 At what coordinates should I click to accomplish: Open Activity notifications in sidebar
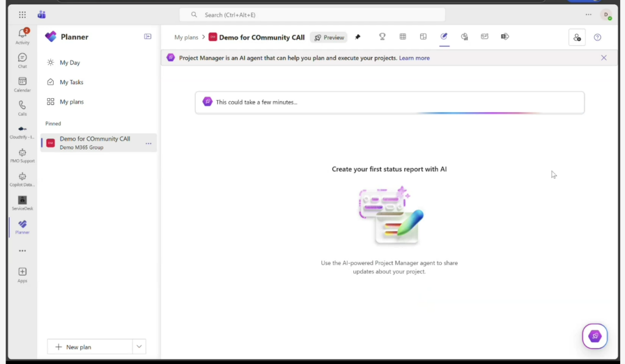pyautogui.click(x=23, y=36)
